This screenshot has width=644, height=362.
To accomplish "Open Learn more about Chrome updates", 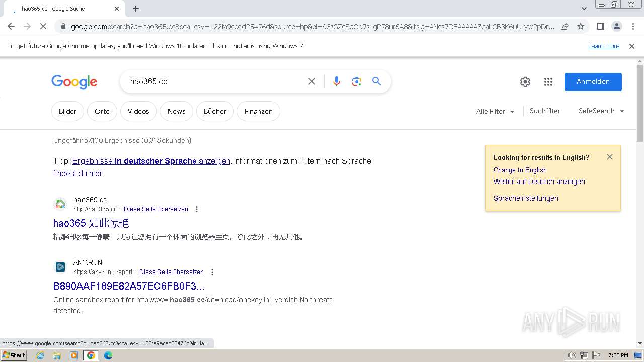I will click(604, 46).
